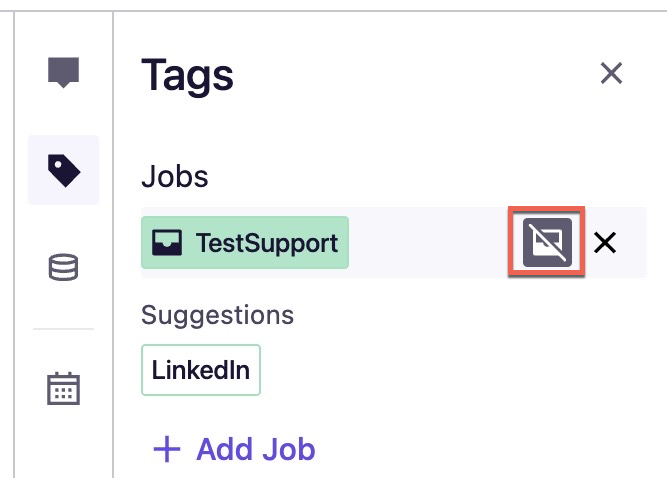The height and width of the screenshot is (478, 667).
Task: Click the Tags panel heading
Action: 187,76
